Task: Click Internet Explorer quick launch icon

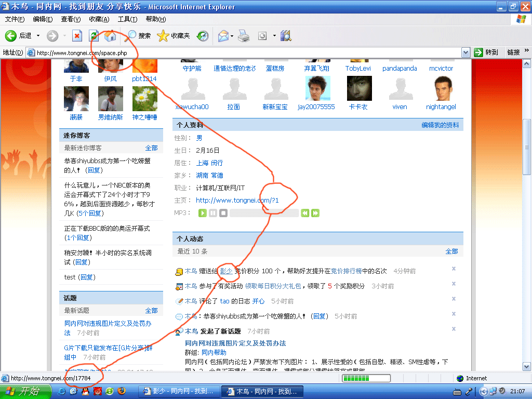Action: pyautogui.click(x=61, y=392)
